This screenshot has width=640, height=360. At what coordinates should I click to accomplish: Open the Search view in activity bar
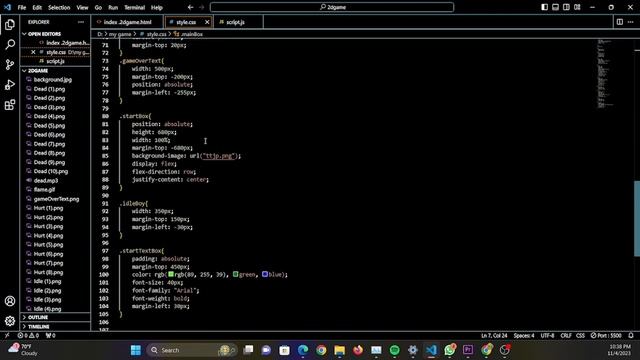pyautogui.click(x=10, y=44)
